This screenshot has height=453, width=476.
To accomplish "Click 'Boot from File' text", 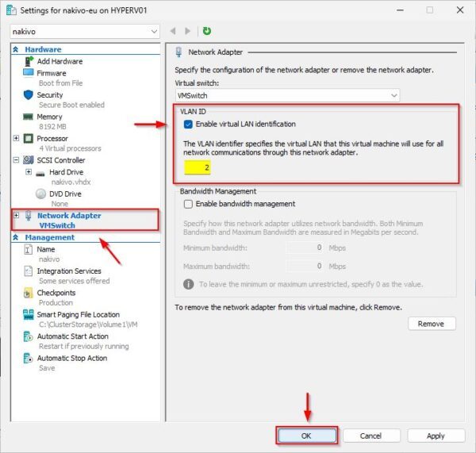I will (x=61, y=83).
